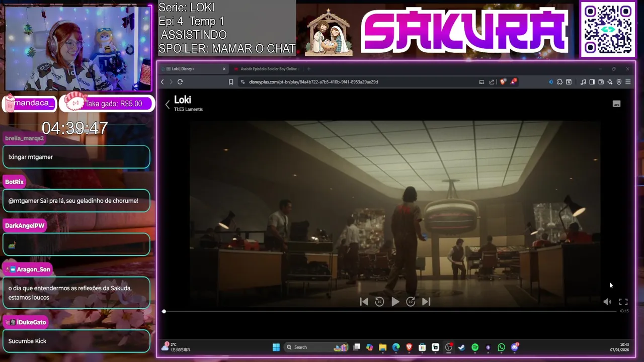Click the video progress bar handle
Image resolution: width=644 pixels, height=362 pixels.
point(164,312)
